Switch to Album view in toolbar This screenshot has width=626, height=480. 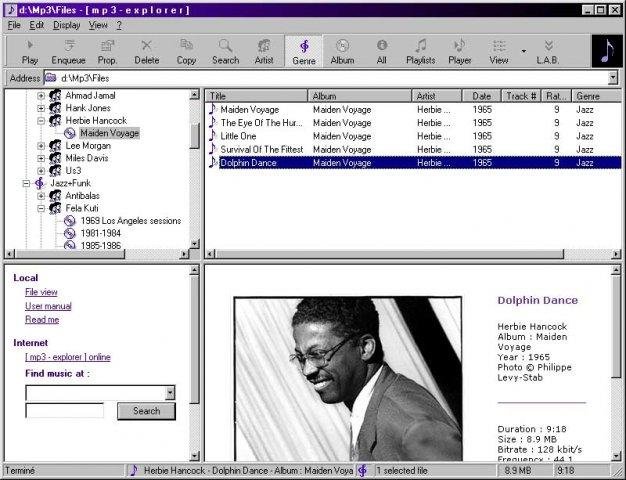click(x=342, y=46)
